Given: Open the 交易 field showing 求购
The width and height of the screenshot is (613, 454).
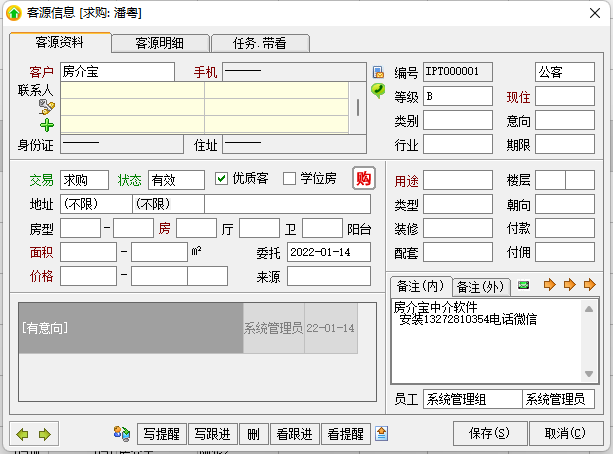Looking at the screenshot, I should pos(84,180).
